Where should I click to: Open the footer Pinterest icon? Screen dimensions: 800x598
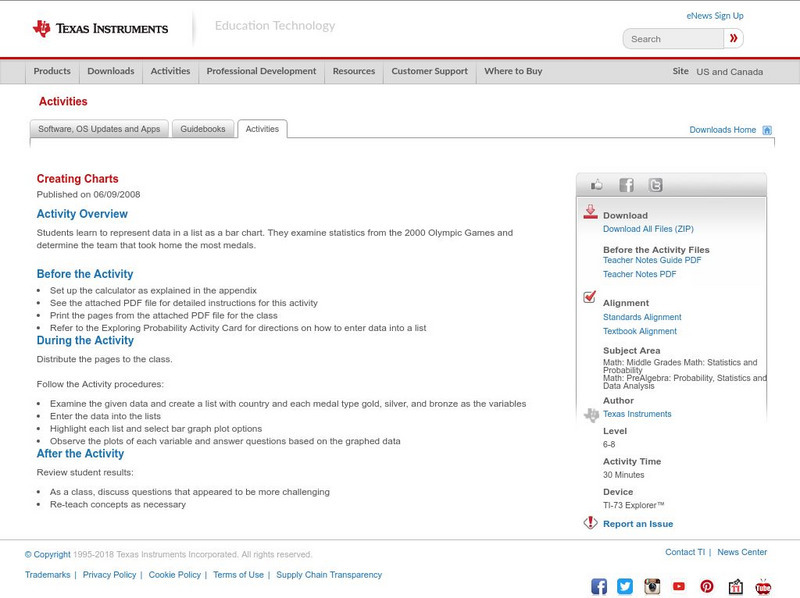tap(707, 586)
